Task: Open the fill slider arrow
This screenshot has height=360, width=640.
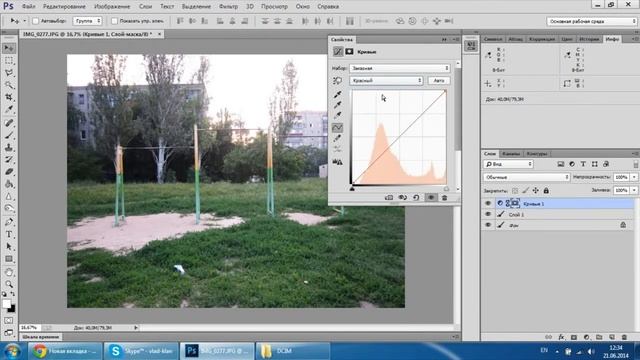Action: [634, 190]
